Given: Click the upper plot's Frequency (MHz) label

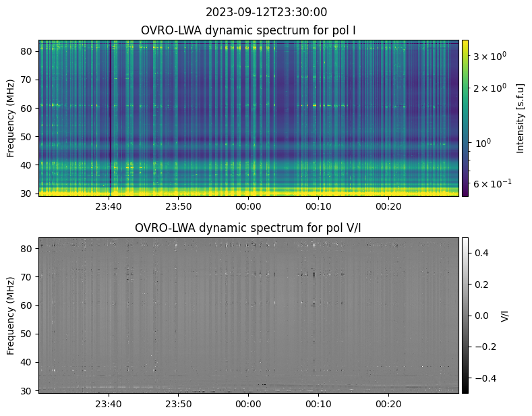Looking at the screenshot, I should 11,118.
